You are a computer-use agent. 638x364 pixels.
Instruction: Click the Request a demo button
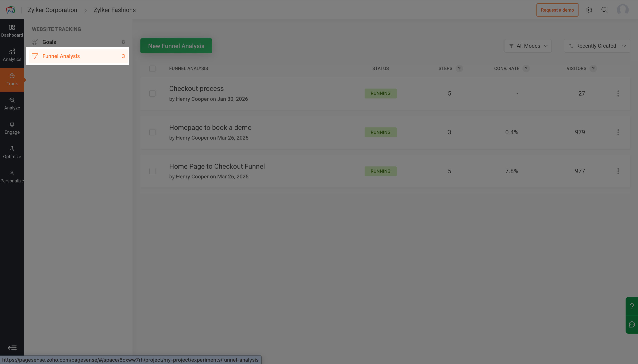coord(557,10)
